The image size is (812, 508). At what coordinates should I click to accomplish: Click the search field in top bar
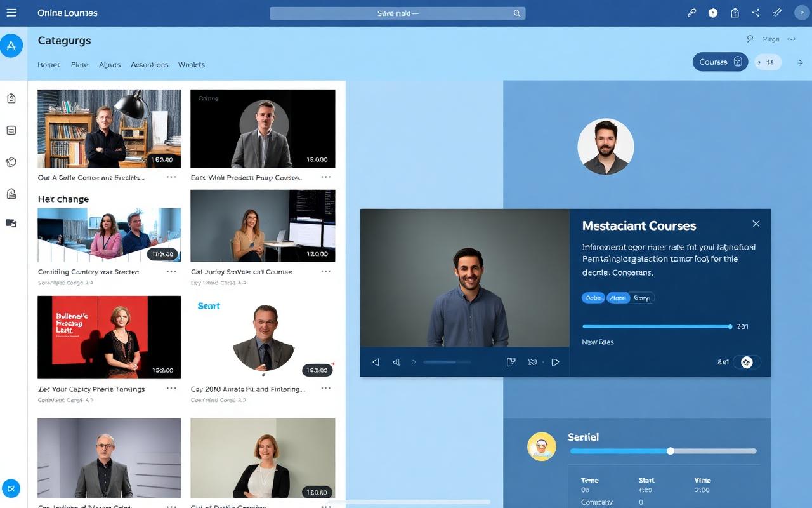click(398, 13)
